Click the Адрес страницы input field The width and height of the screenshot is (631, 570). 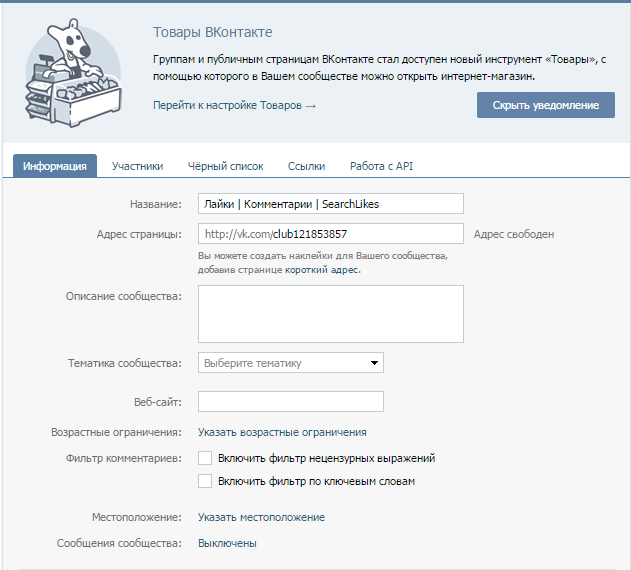[330, 234]
